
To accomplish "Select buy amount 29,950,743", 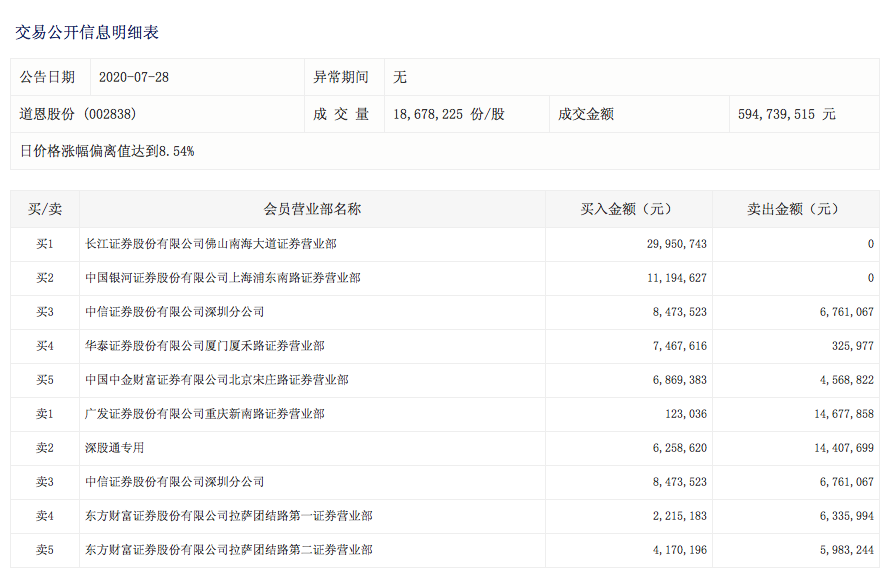I will pyautogui.click(x=677, y=244).
